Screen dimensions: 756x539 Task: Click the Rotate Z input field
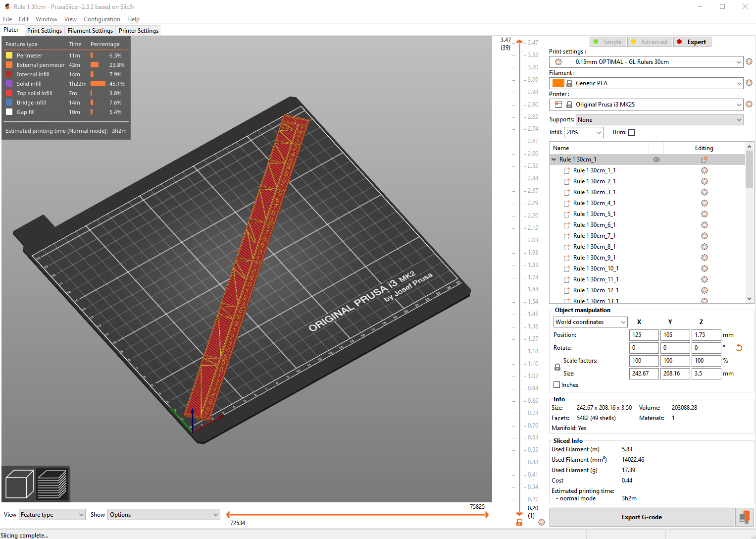click(706, 348)
